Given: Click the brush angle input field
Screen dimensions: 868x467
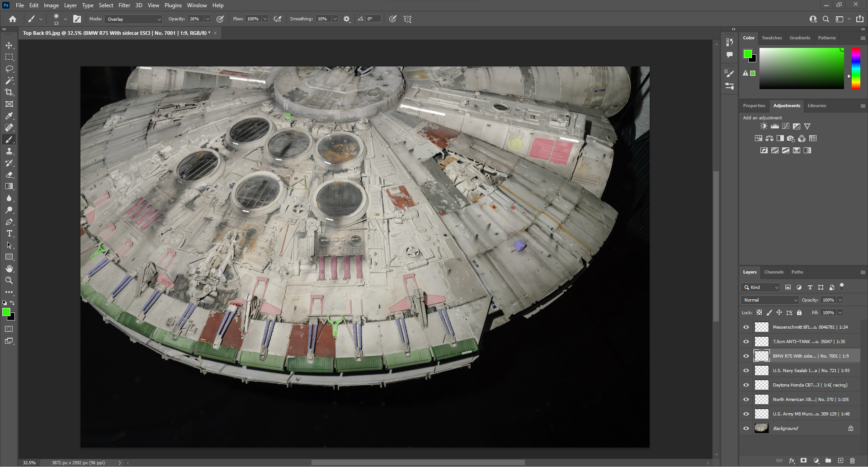Looking at the screenshot, I should click(373, 19).
